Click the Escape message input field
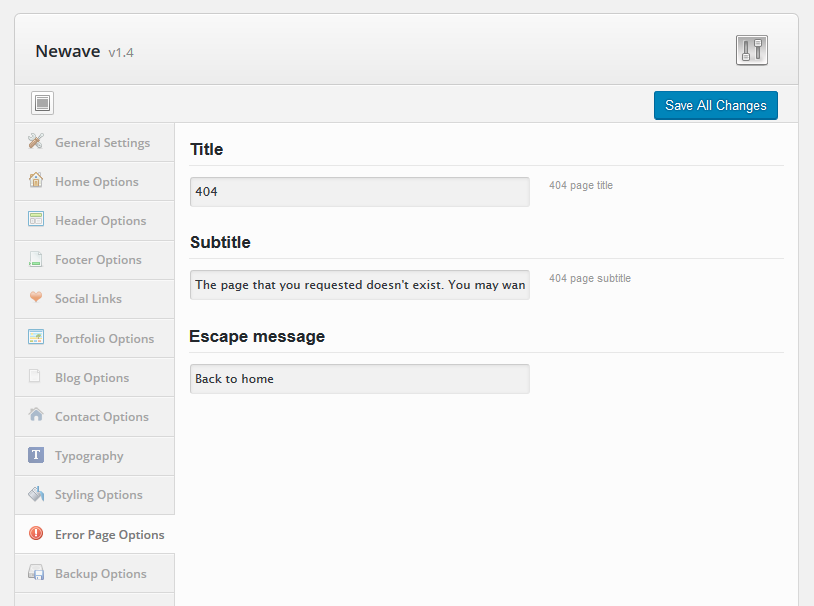 click(x=360, y=379)
